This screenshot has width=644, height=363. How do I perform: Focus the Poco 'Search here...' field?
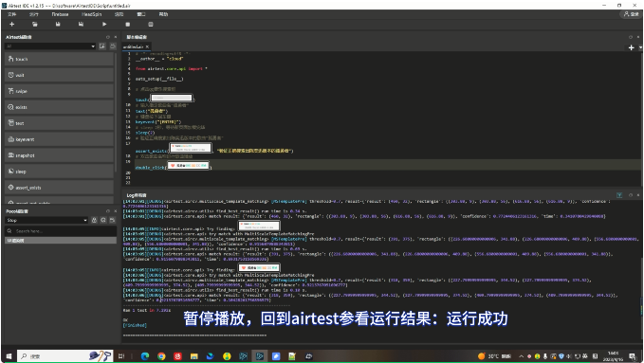[61, 231]
